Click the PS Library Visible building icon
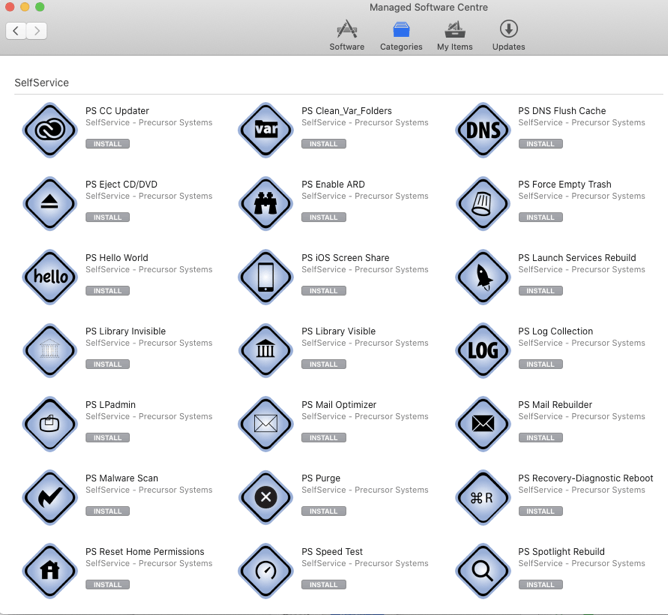Viewport: 668px width, 615px height. [x=266, y=351]
